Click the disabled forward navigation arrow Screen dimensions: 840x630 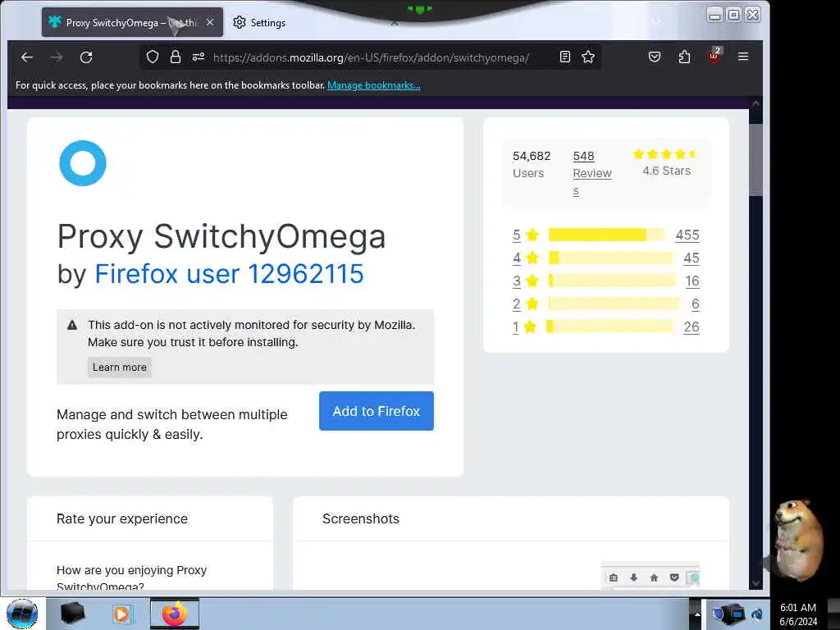point(57,57)
